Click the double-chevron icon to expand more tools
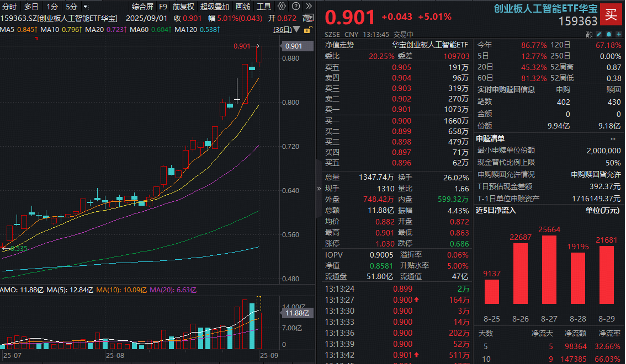The image size is (626, 364). pos(308,6)
